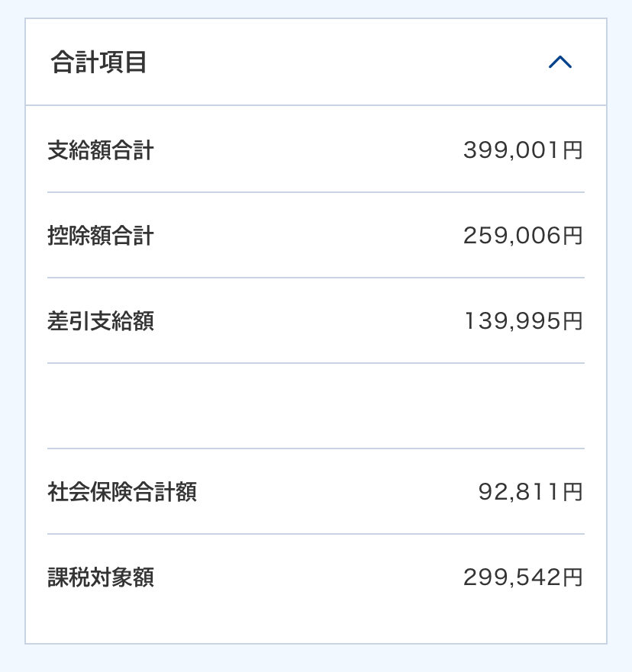Select the 課税対象額 row label
632x672 pixels.
click(100, 577)
